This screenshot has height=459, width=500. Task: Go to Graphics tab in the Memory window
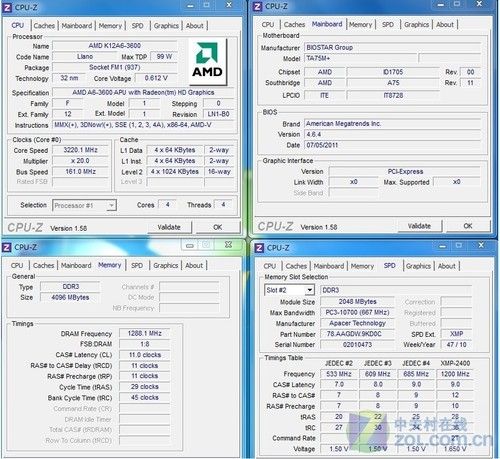point(166,266)
